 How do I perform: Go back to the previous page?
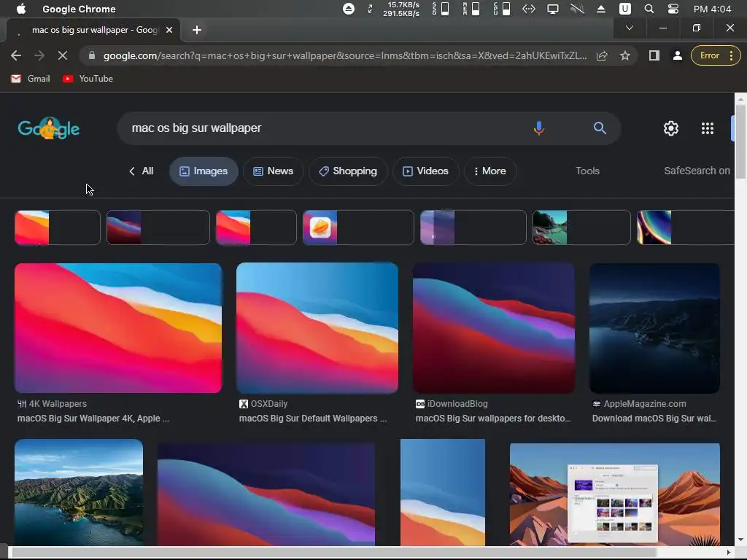(16, 55)
